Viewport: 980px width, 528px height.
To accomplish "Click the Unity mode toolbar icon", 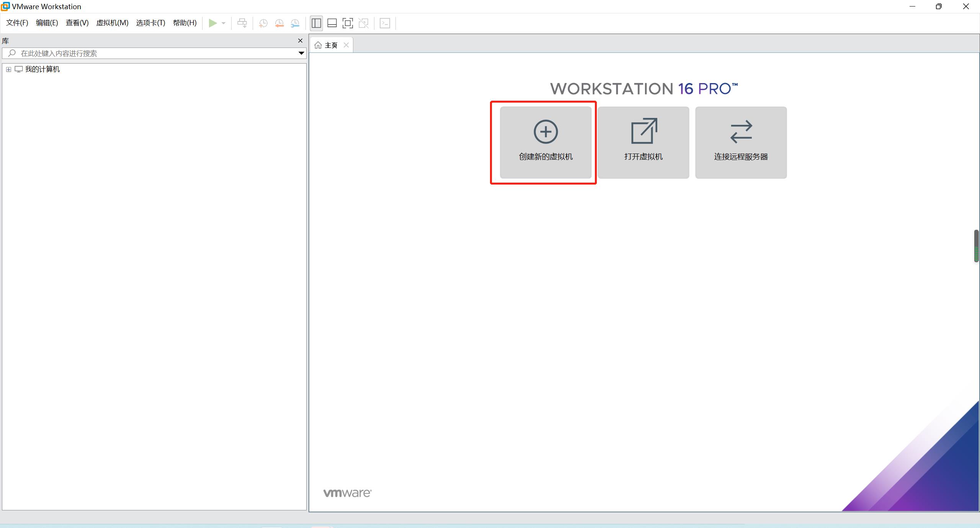I will (x=363, y=23).
